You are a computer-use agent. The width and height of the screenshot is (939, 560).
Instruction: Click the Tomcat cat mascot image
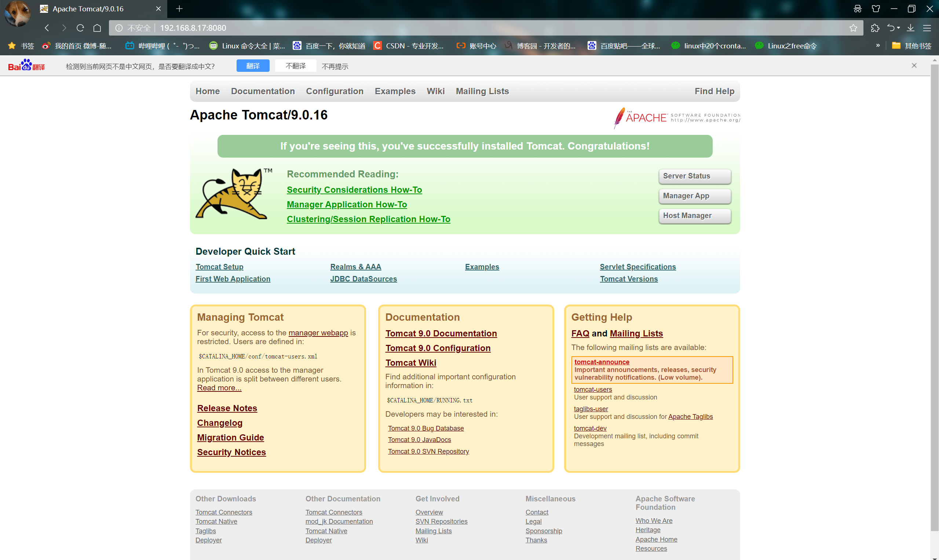[234, 194]
